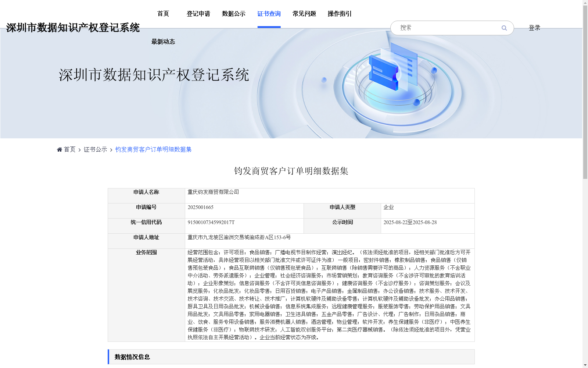588x368 pixels.
Task: Click the 申请人地址 label cell
Action: [x=146, y=241]
